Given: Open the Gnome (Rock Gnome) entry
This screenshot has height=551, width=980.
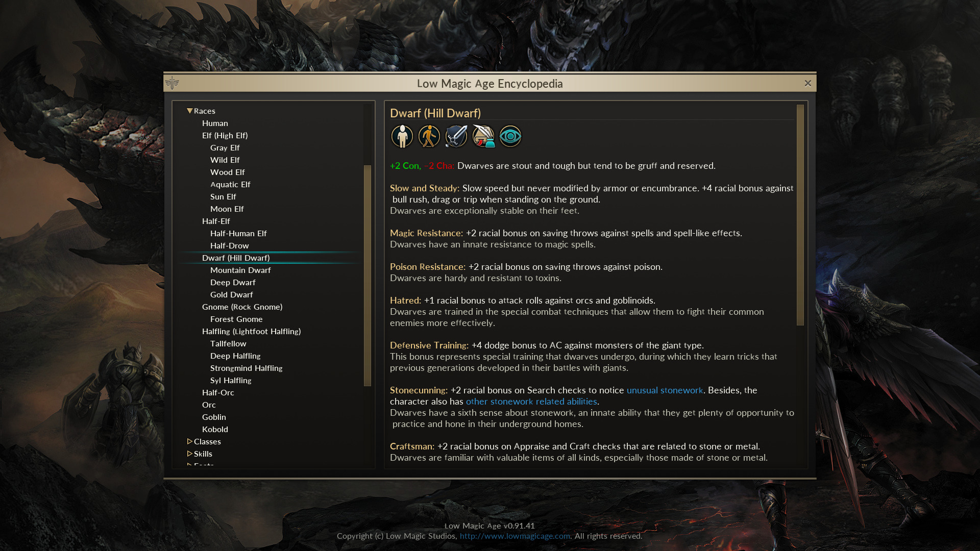Looking at the screenshot, I should click(x=242, y=307).
